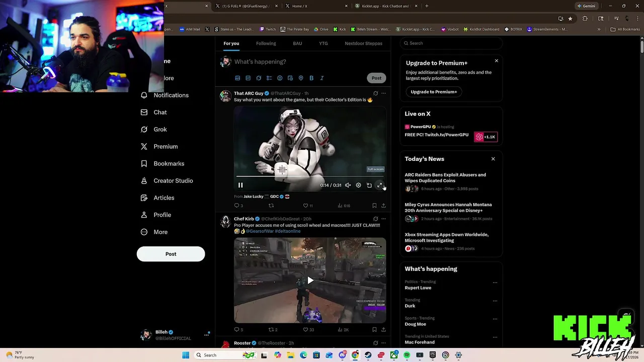This screenshot has width=644, height=362.
Task: Open options for Durk trend
Action: (x=495, y=301)
